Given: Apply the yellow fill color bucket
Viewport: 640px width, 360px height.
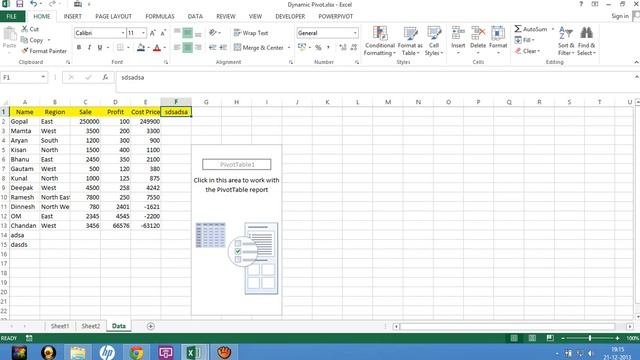Looking at the screenshot, I should (141, 47).
